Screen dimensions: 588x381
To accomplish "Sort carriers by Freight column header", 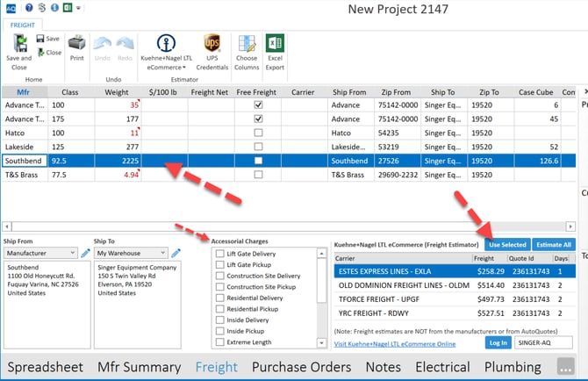I will pyautogui.click(x=489, y=258).
